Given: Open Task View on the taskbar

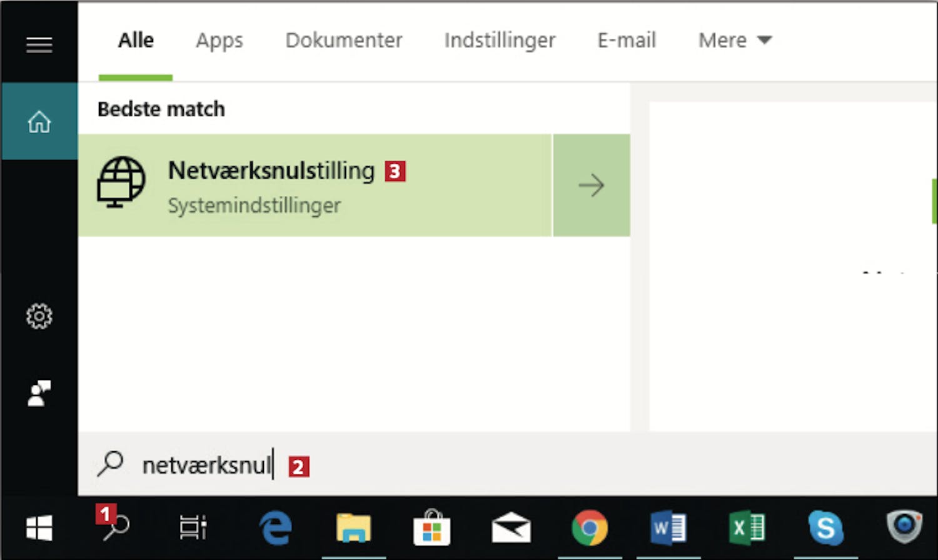Looking at the screenshot, I should [x=193, y=528].
